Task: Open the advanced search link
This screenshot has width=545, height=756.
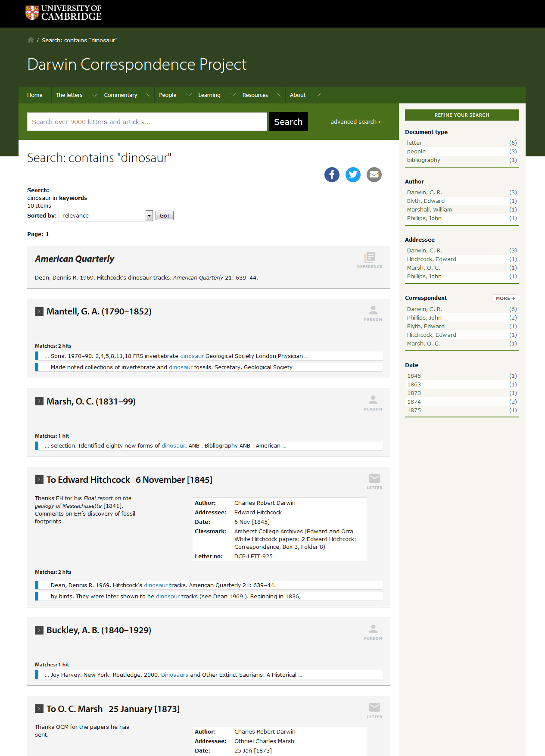Action: pyautogui.click(x=355, y=121)
